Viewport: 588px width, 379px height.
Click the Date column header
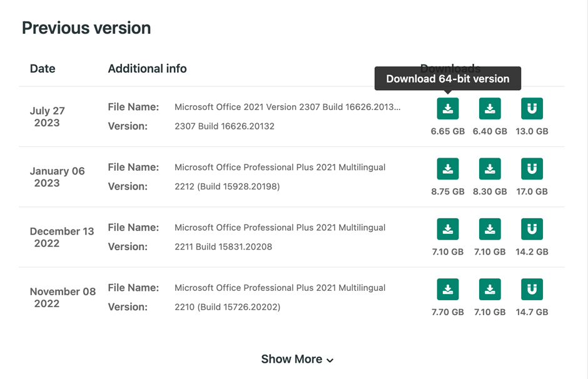click(43, 69)
